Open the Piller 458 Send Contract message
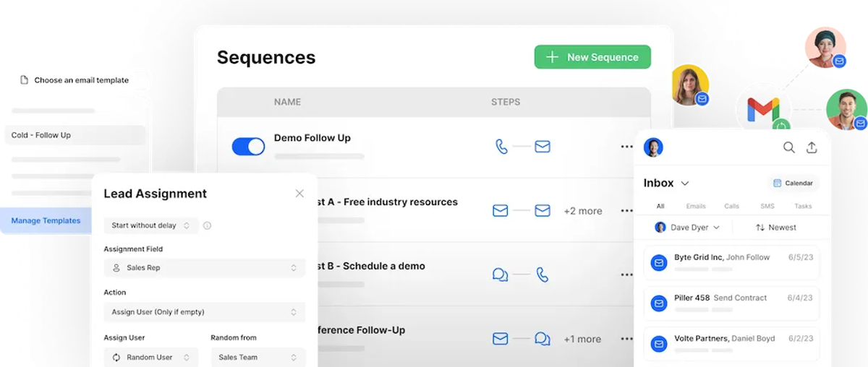This screenshot has height=367, width=868. [731, 303]
